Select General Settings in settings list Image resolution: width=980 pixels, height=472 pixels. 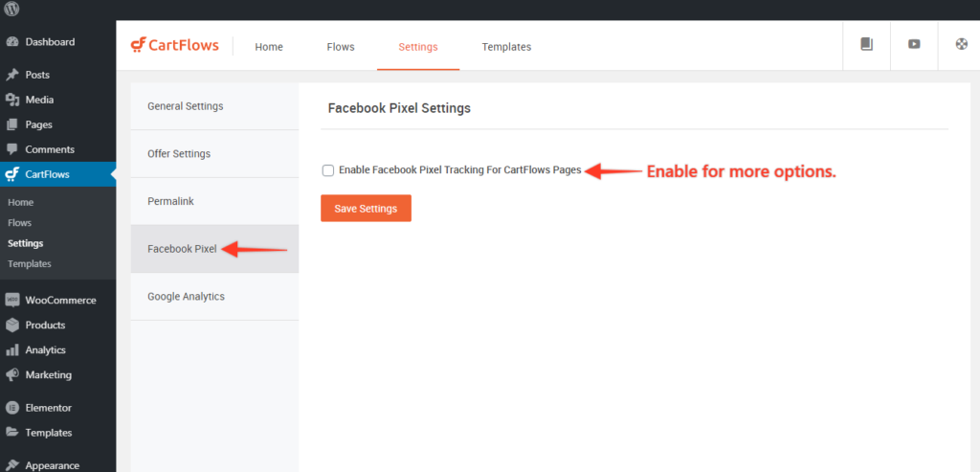coord(214,106)
